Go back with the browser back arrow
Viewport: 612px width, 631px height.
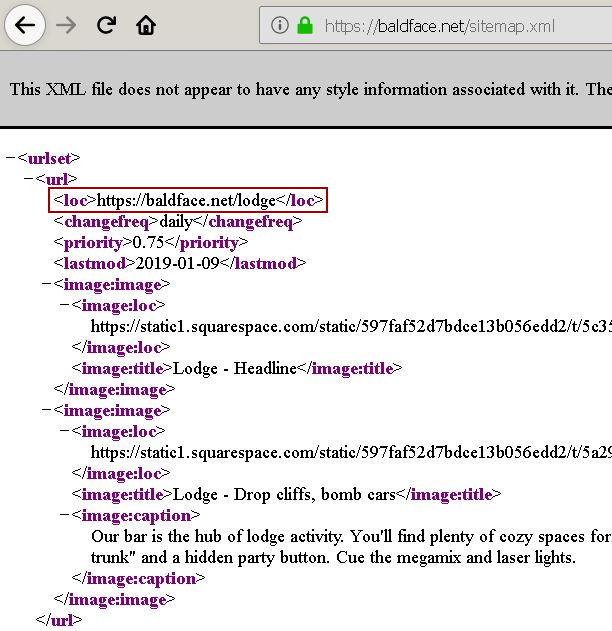(25, 25)
